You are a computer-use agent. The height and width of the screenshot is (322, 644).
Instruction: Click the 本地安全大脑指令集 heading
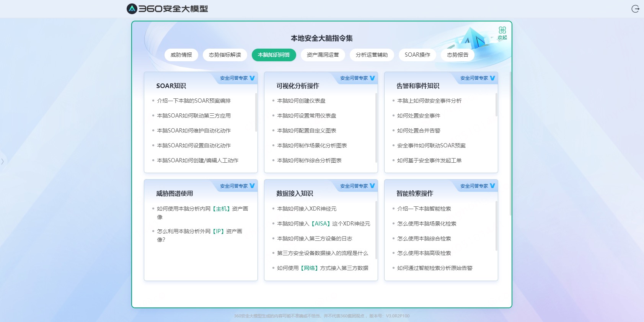322,38
